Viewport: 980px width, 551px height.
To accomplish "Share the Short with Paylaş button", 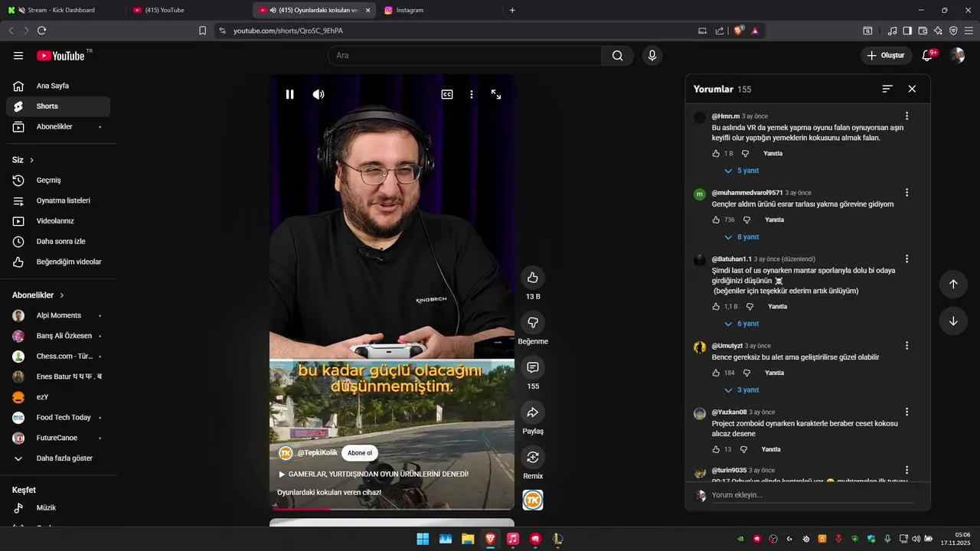I will point(533,412).
